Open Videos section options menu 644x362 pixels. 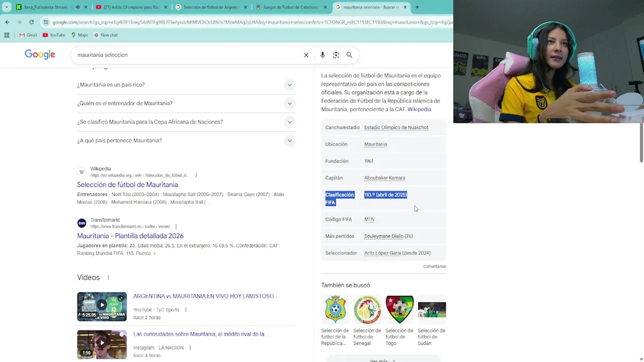(108, 278)
